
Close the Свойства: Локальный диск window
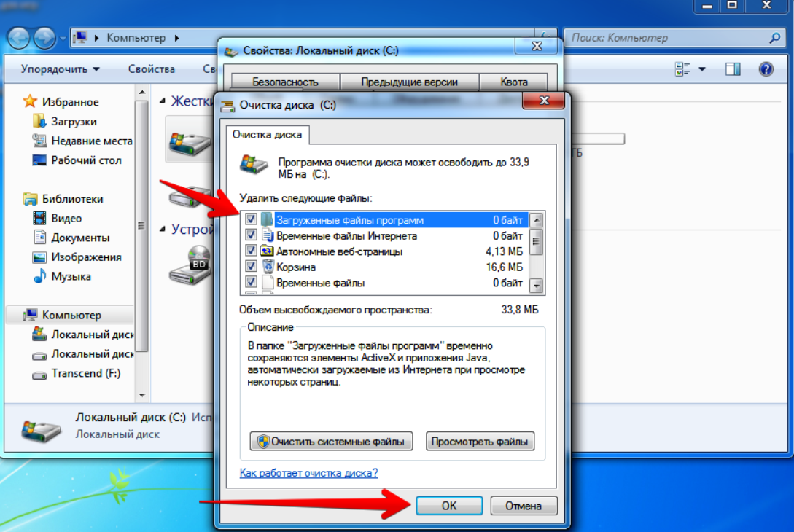tap(537, 46)
